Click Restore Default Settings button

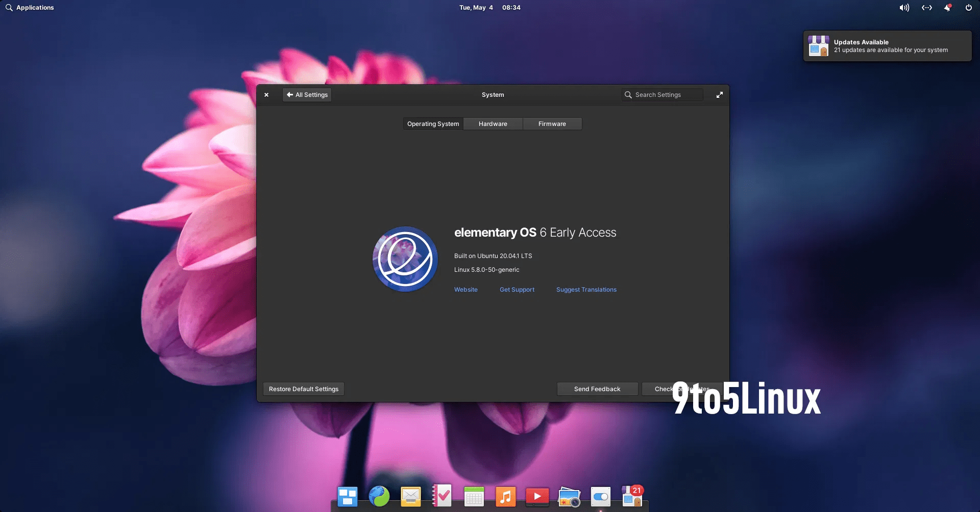[304, 389]
